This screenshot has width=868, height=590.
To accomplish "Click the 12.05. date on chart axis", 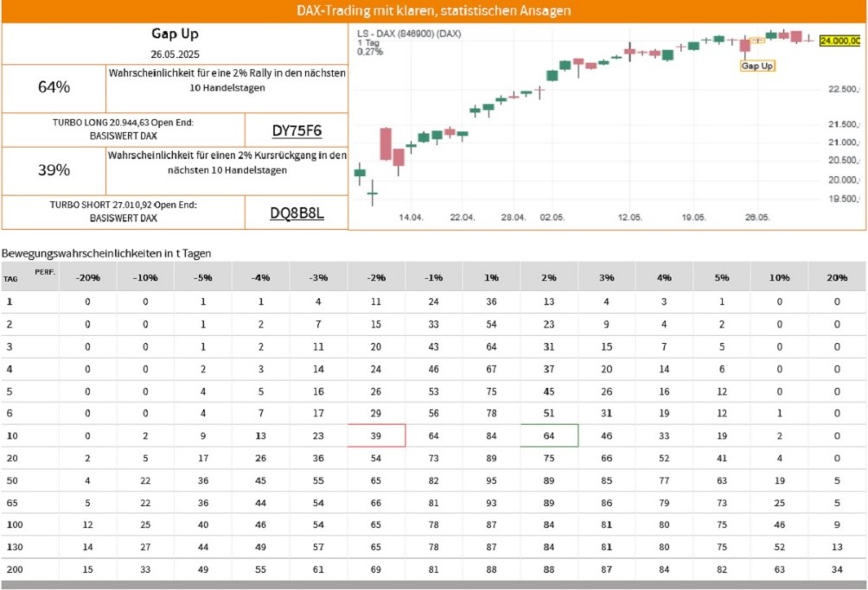I will pyautogui.click(x=630, y=218).
